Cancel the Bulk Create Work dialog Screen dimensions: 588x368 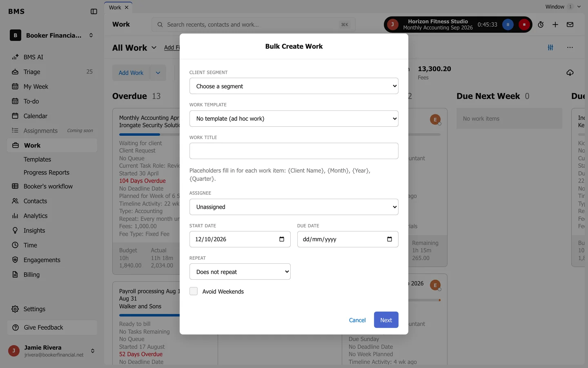357,320
